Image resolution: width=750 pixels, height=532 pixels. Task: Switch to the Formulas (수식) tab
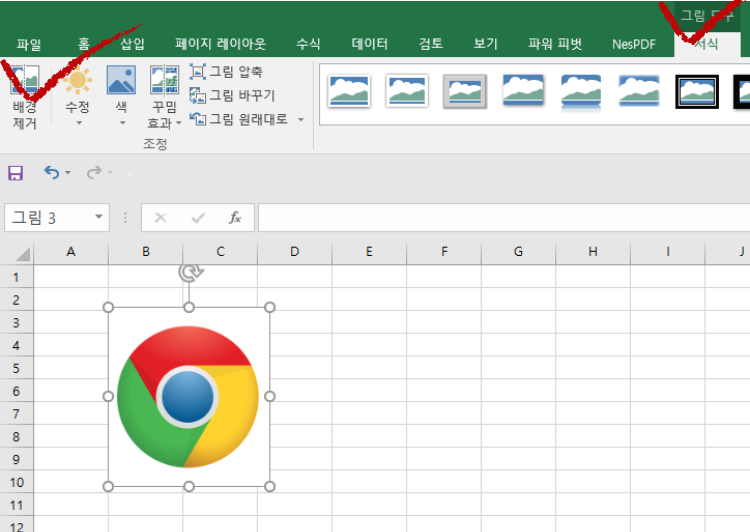pos(308,44)
